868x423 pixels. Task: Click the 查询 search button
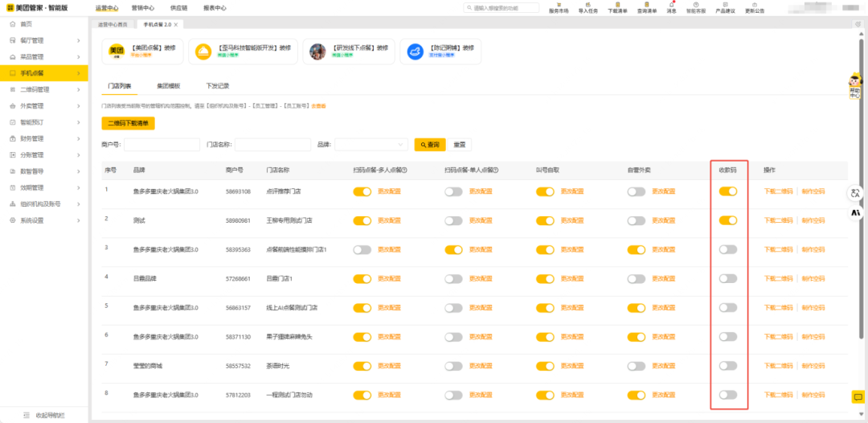pyautogui.click(x=430, y=145)
